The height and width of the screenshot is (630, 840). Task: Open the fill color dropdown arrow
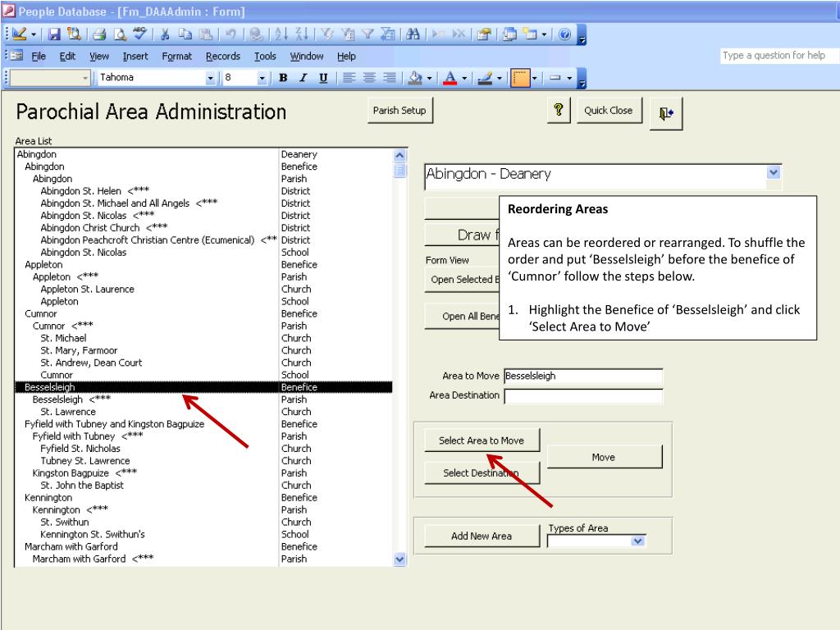(430, 78)
